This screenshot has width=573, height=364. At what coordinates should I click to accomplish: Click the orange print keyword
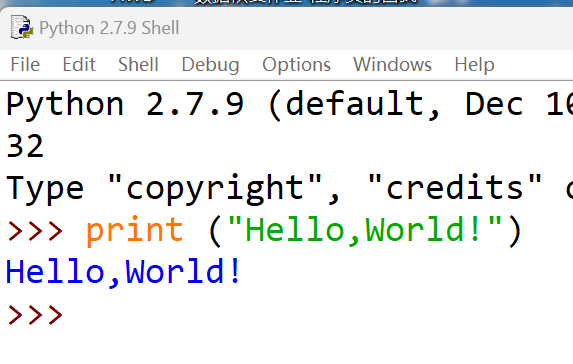tap(134, 231)
